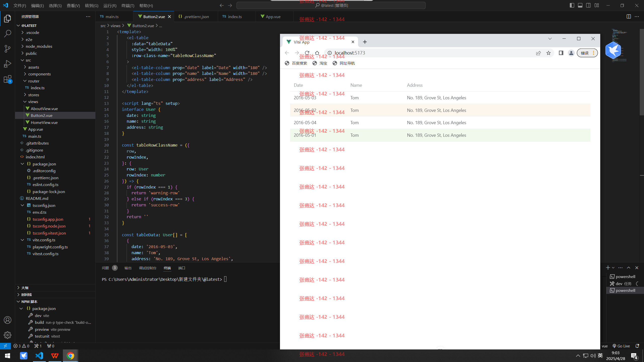Toggle the primary side bar layout
Viewport: 644px width, 362px height.
tap(572, 5)
